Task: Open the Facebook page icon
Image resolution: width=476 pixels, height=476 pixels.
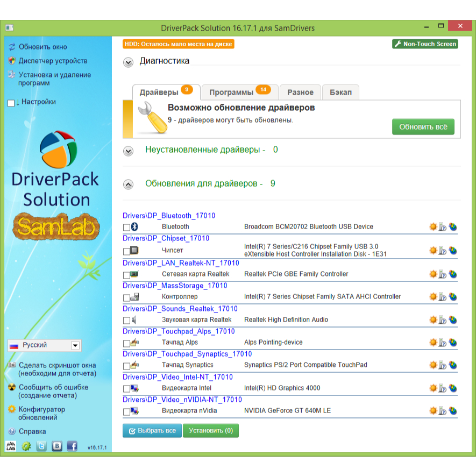Action: 72,446
